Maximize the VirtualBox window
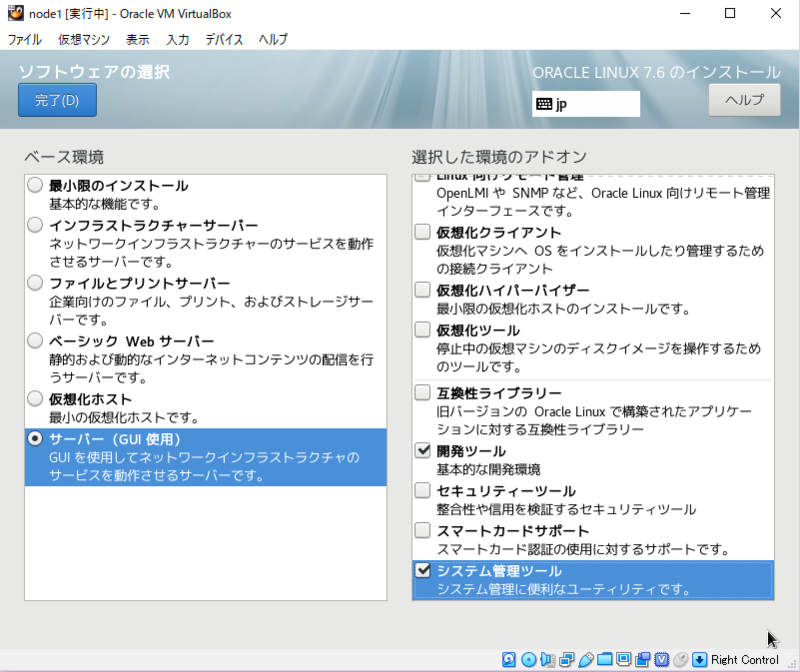Screen dimensions: 800x672 [x=730, y=13]
